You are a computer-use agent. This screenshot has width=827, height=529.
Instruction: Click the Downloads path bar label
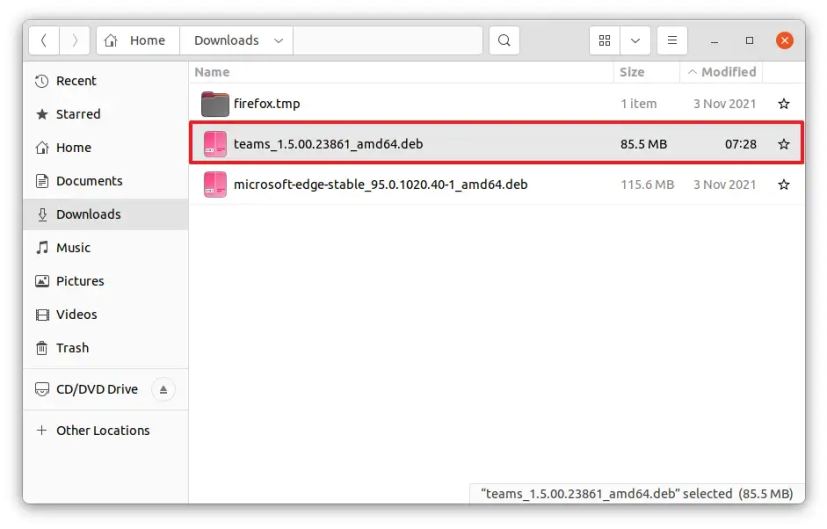click(x=226, y=41)
